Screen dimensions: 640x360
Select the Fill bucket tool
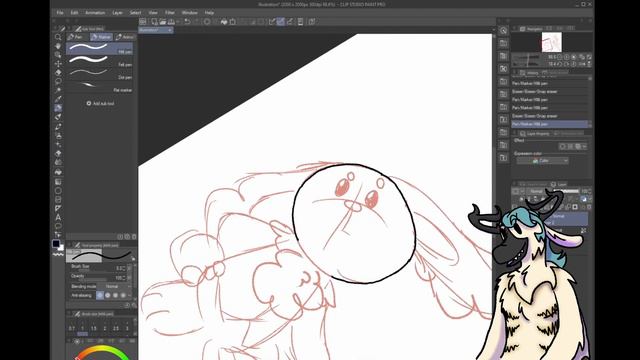pyautogui.click(x=58, y=172)
